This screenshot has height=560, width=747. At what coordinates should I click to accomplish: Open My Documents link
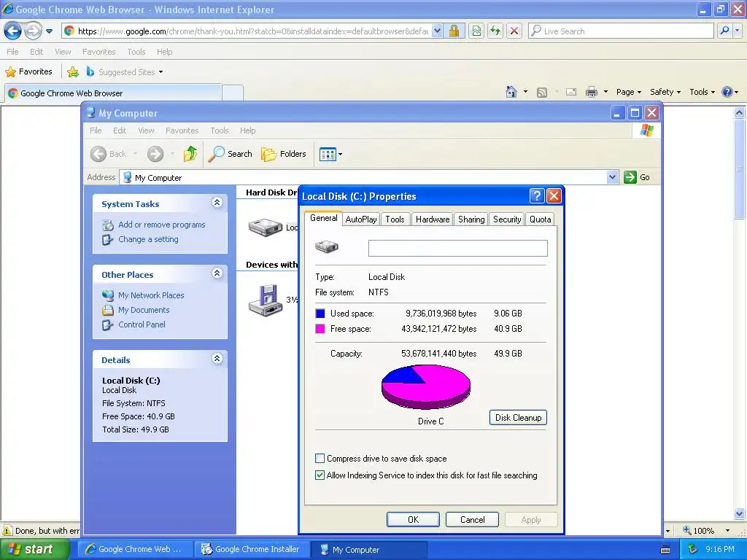pyautogui.click(x=144, y=310)
